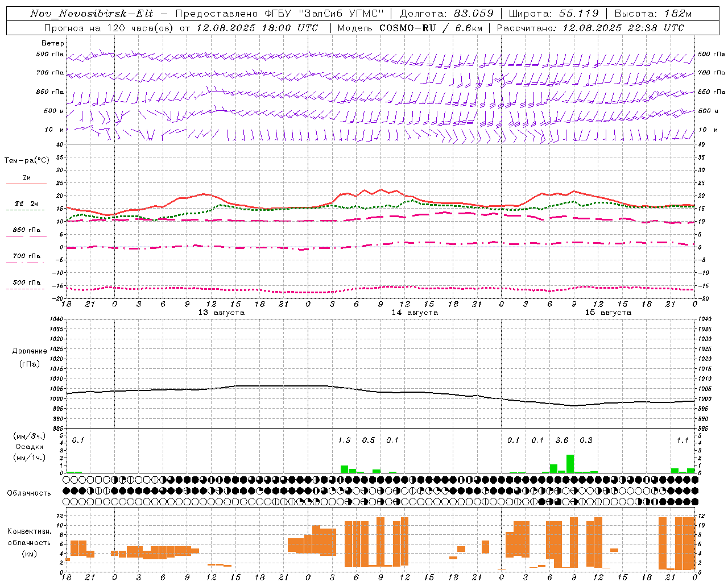Click the 1.1 precipitation value
This screenshot has height=582, width=728.
(682, 440)
